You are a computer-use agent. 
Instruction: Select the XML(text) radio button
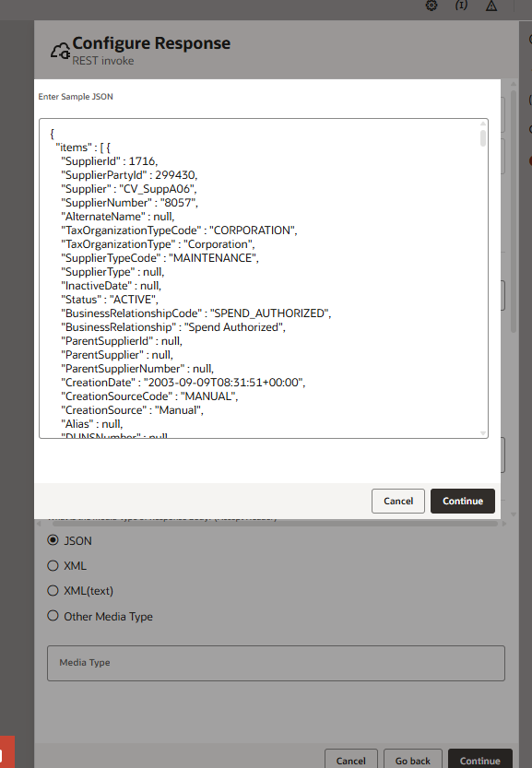53,591
